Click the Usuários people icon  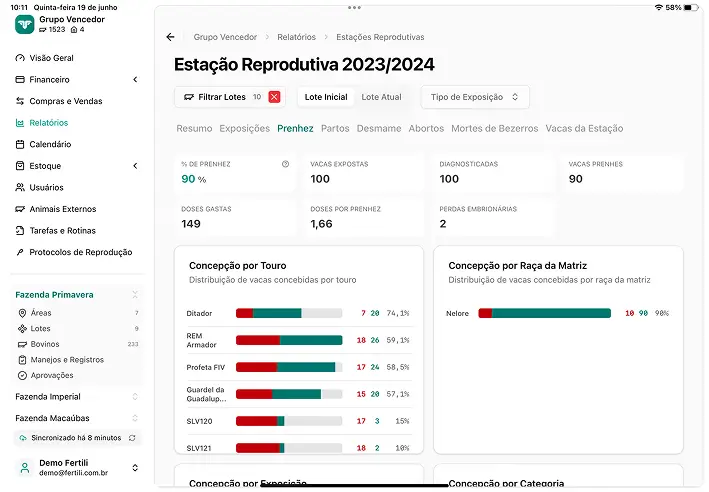tap(20, 187)
